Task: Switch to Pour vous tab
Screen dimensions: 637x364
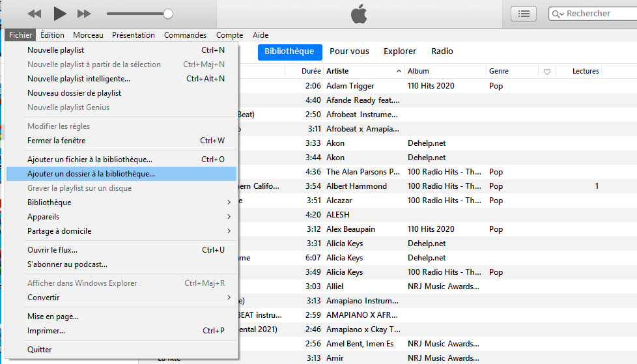Action: point(349,51)
